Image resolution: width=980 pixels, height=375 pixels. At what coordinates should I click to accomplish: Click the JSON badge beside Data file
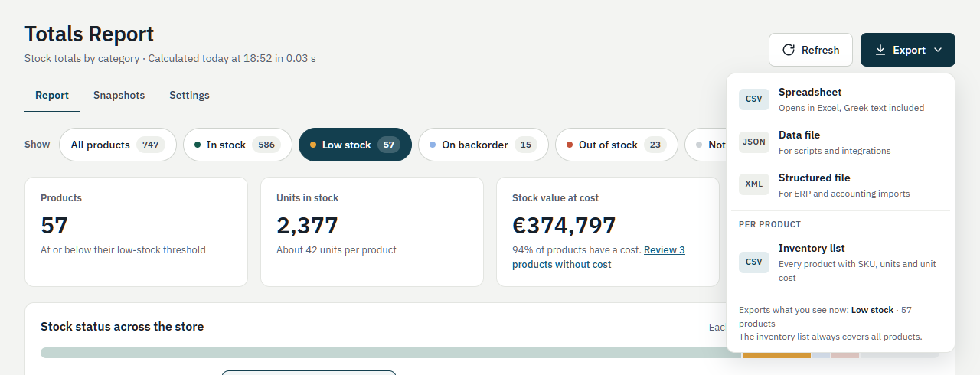pos(754,142)
